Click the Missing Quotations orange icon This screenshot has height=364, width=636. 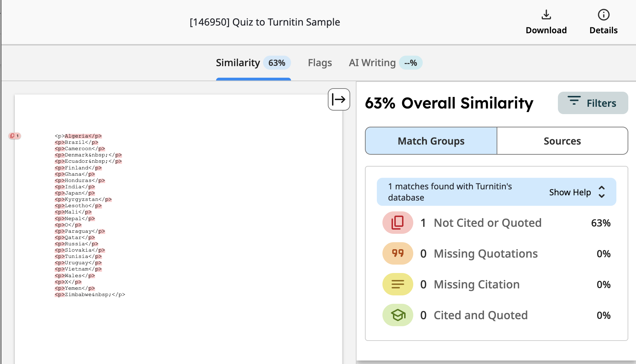tap(397, 253)
